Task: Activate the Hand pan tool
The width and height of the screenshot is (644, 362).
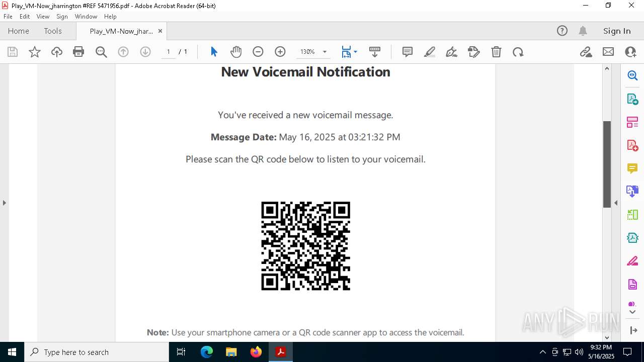Action: point(236,52)
